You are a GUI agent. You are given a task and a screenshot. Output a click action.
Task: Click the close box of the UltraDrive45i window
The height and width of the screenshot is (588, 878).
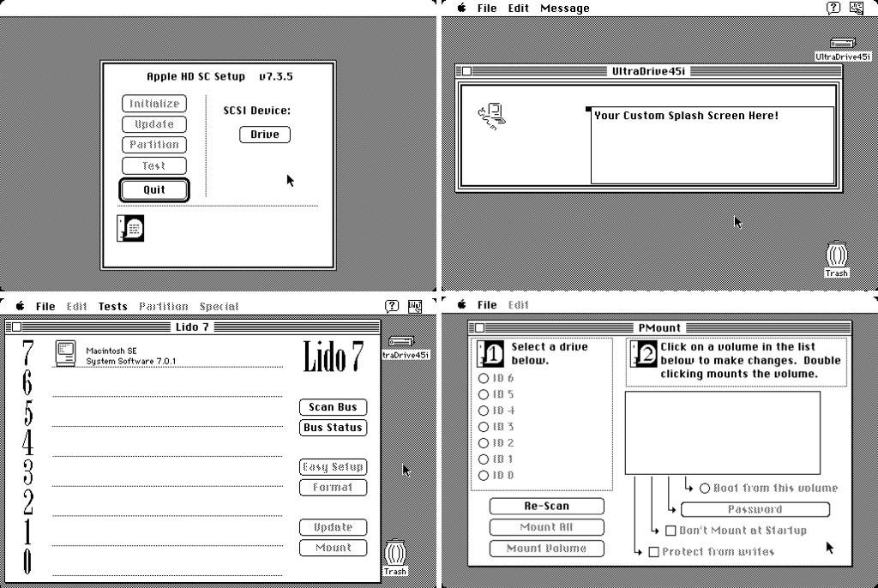(467, 71)
